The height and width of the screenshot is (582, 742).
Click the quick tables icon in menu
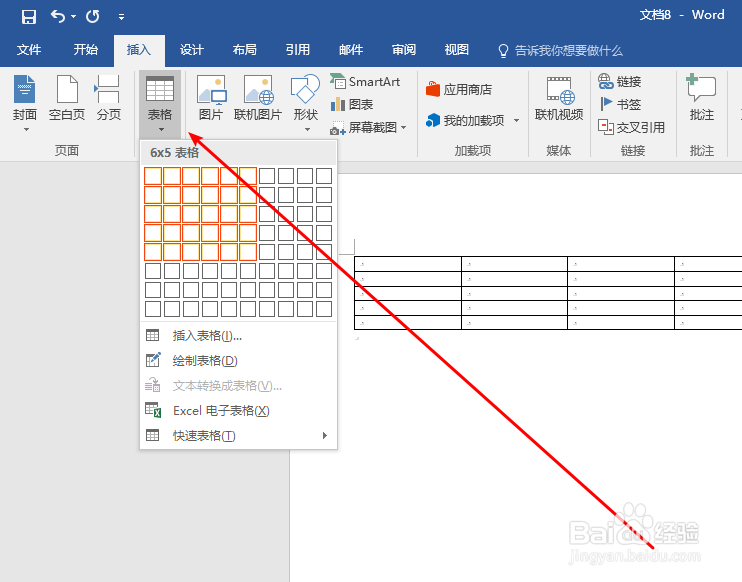click(152, 435)
